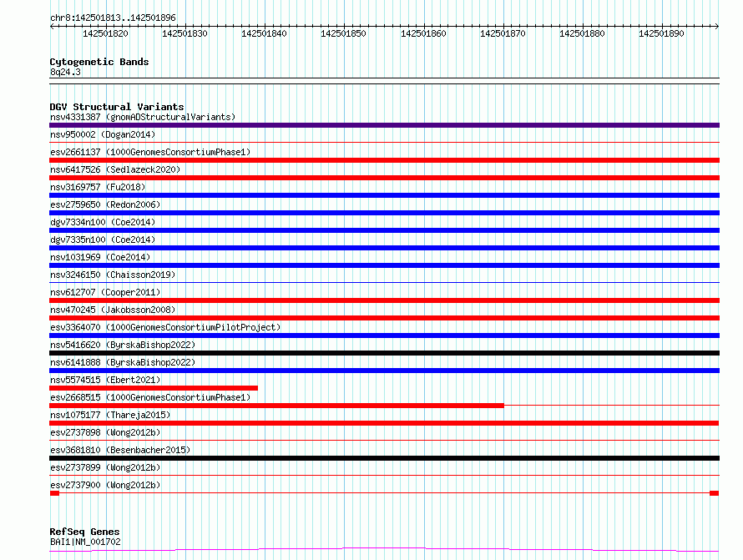The width and height of the screenshot is (743, 560).
Task: Click ruler position 142501870
Action: 503,33
